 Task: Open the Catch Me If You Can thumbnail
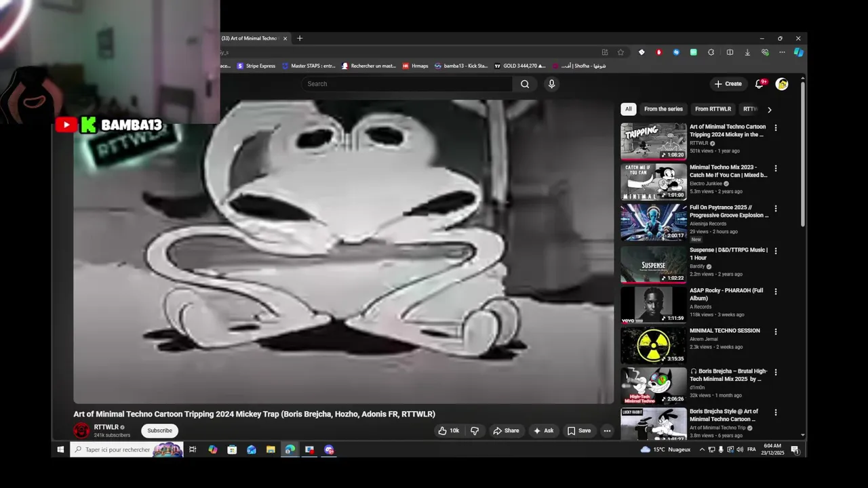click(x=654, y=182)
